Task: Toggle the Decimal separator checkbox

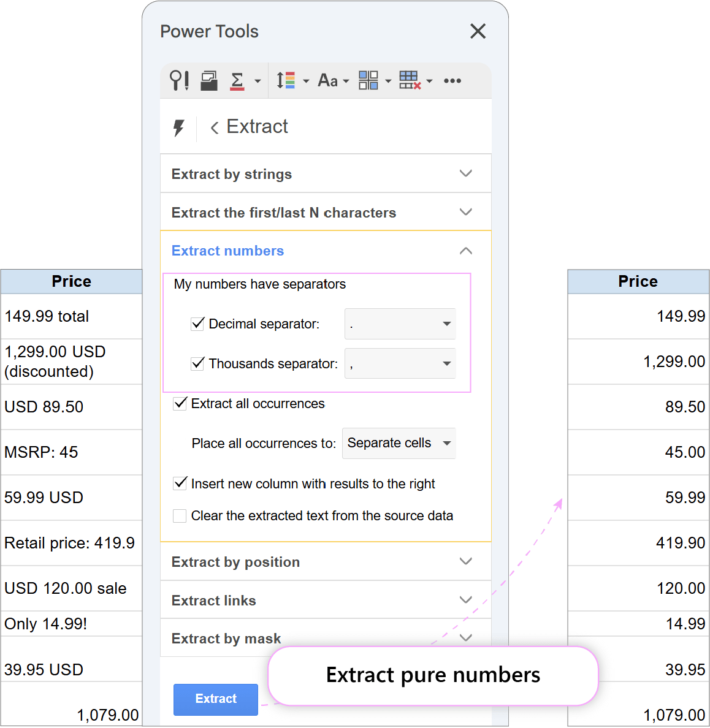Action: [x=197, y=324]
